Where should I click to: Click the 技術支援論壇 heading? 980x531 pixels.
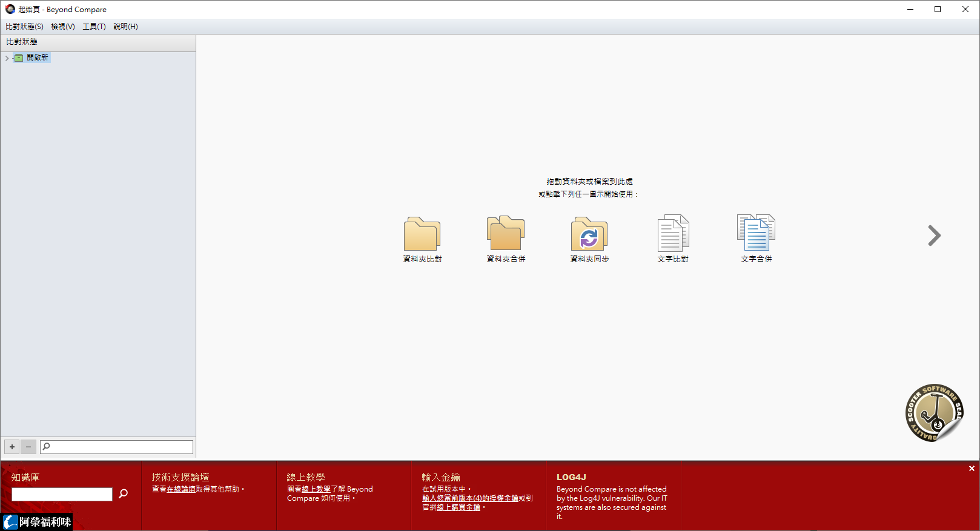tap(180, 477)
